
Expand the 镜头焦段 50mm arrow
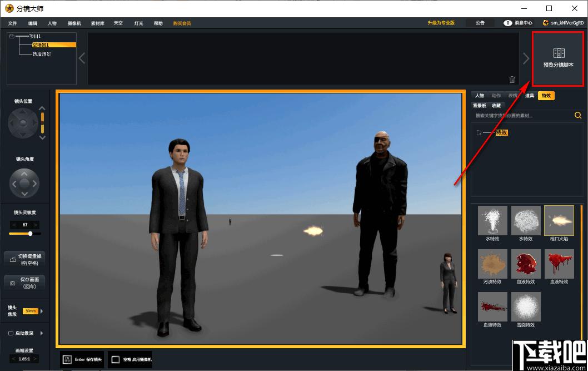click(x=42, y=311)
